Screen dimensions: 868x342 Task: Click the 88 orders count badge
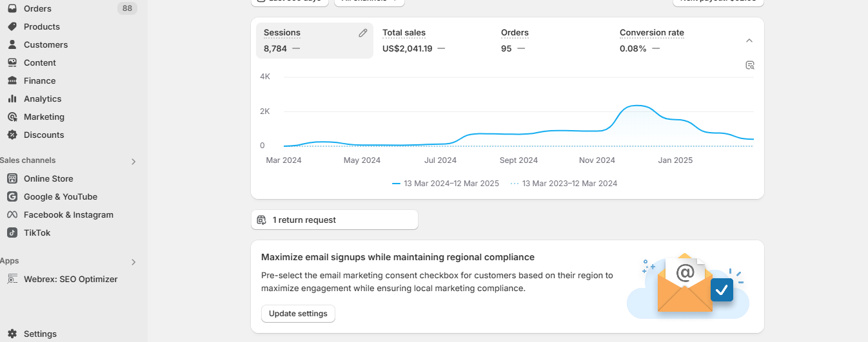click(127, 8)
